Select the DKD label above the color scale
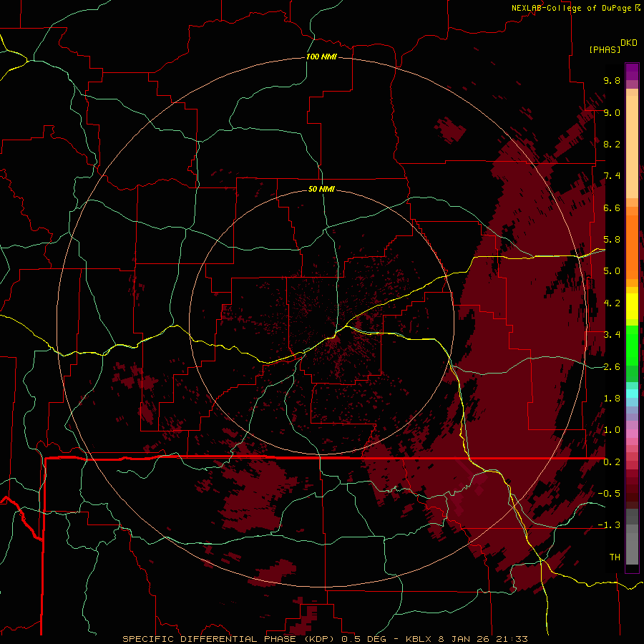The width and height of the screenshot is (644, 644). (629, 43)
